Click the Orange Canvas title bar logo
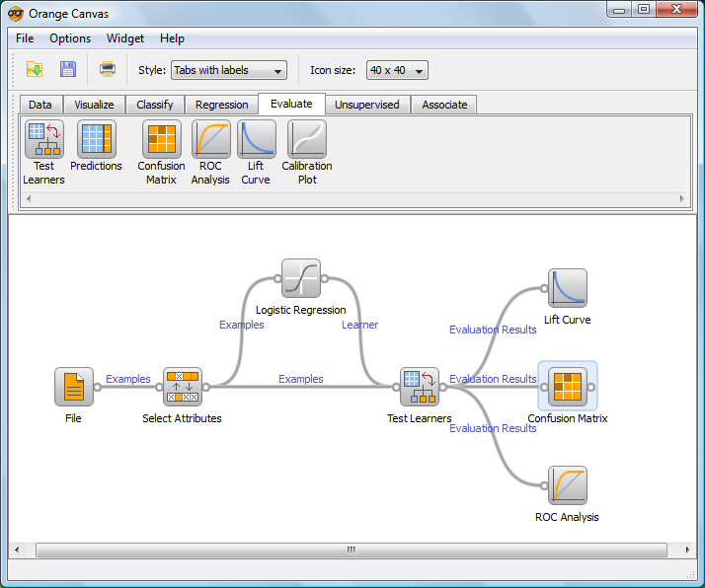The image size is (705, 588). point(16,14)
